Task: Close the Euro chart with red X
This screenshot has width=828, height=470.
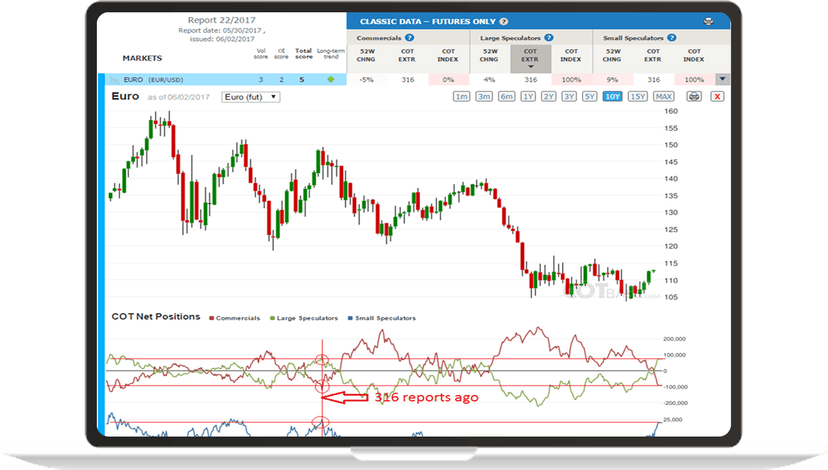Action: 717,97
